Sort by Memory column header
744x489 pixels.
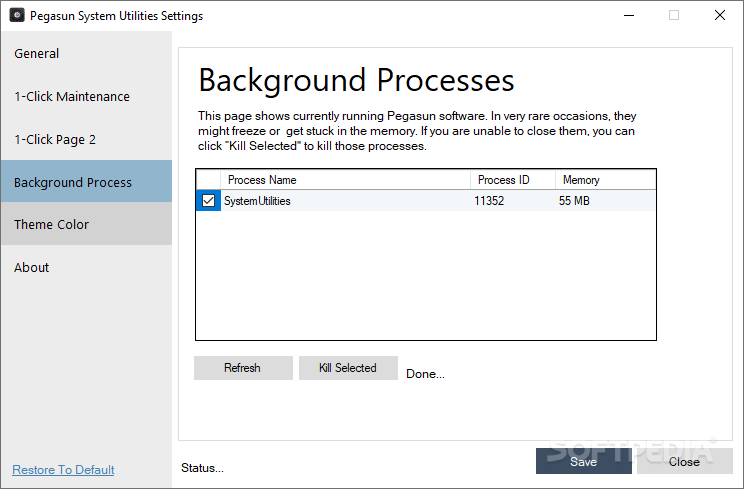click(x=605, y=180)
